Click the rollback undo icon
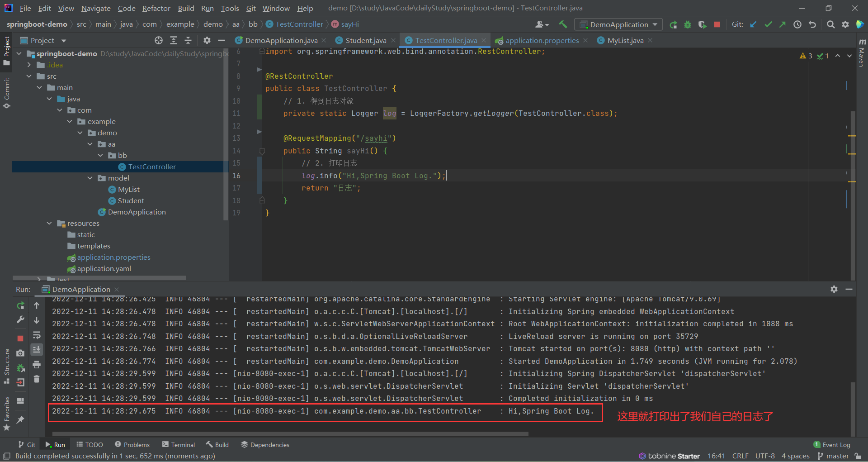The height and width of the screenshot is (462, 868). [x=812, y=24]
